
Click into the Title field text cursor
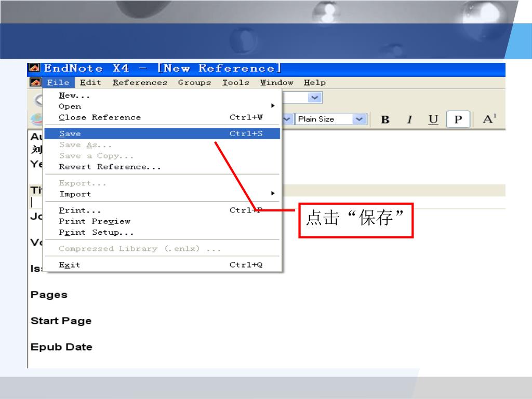(32, 202)
